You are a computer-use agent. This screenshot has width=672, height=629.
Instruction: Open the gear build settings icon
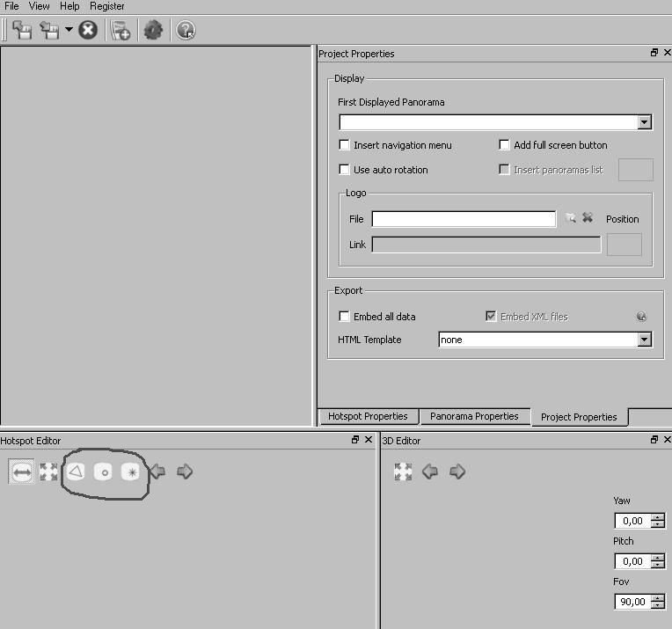click(x=153, y=30)
